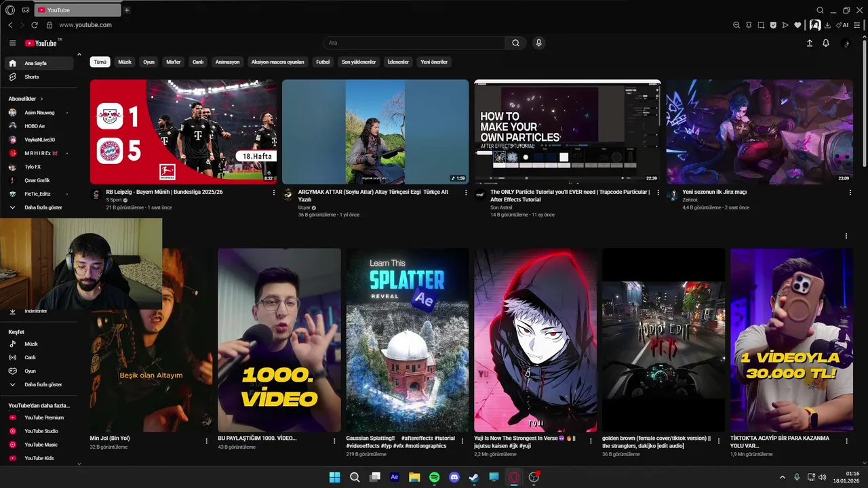This screenshot has width=868, height=488.
Task: Select the Mix'ler filter chip
Action: [174, 62]
